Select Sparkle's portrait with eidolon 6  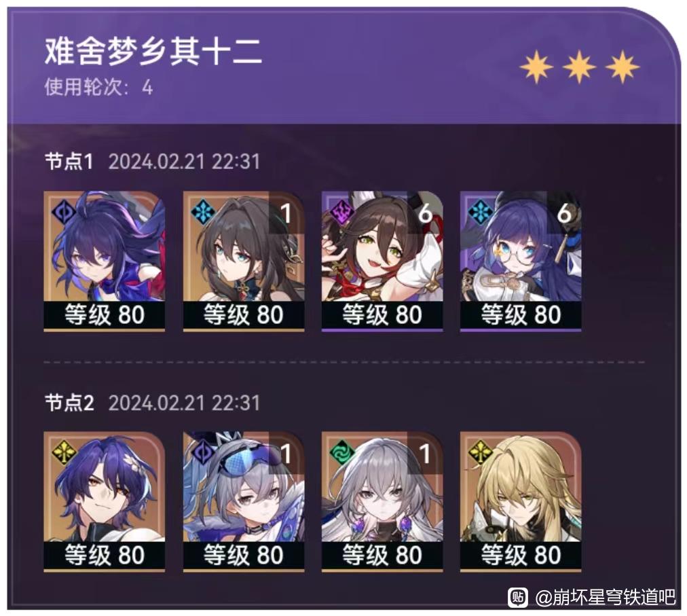pos(382,260)
